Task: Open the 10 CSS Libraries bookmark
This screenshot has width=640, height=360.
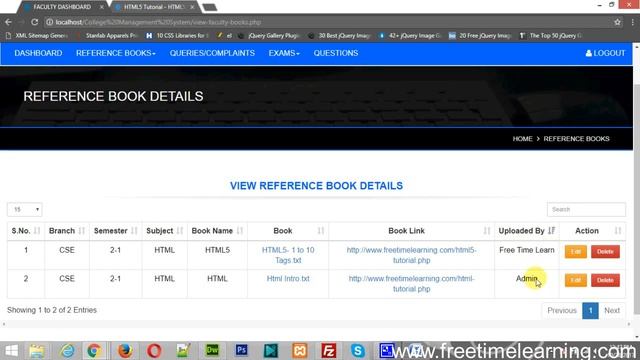Action: tap(177, 36)
